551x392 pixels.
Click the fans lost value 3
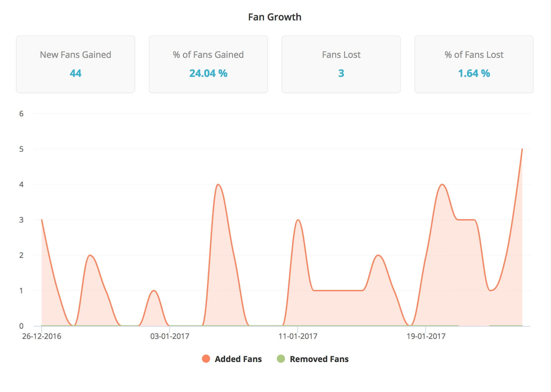(341, 73)
